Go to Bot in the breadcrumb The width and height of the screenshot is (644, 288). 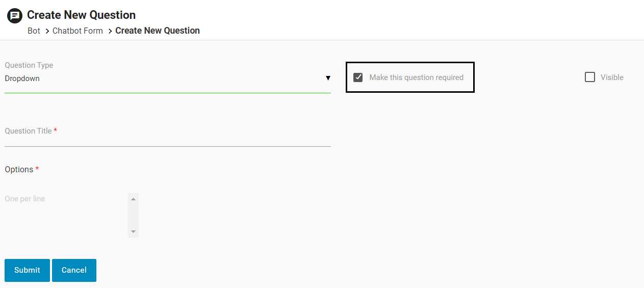tap(34, 31)
